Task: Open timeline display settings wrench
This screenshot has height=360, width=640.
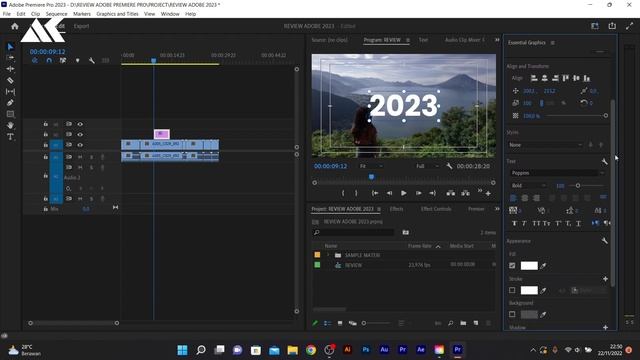Action: 92,60
